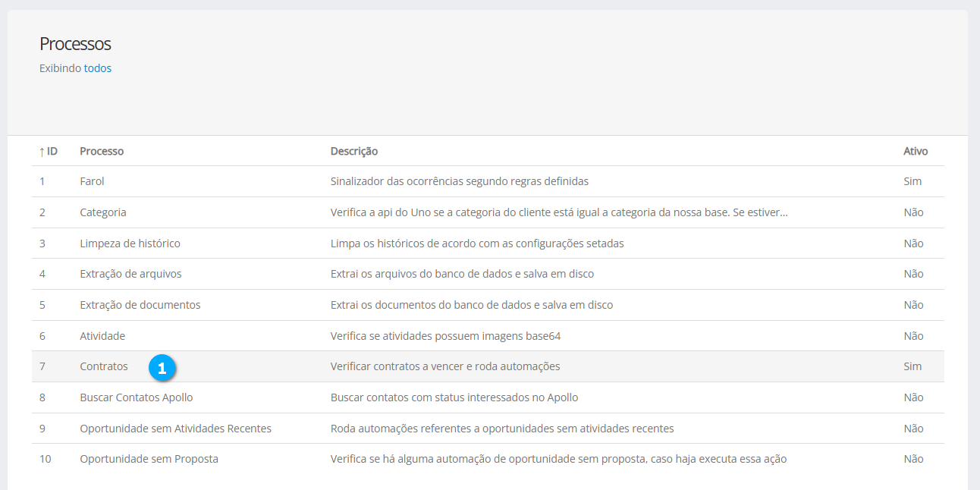The width and height of the screenshot is (980, 490).
Task: Open Buscar Contatos Apollo process
Action: coord(137,397)
